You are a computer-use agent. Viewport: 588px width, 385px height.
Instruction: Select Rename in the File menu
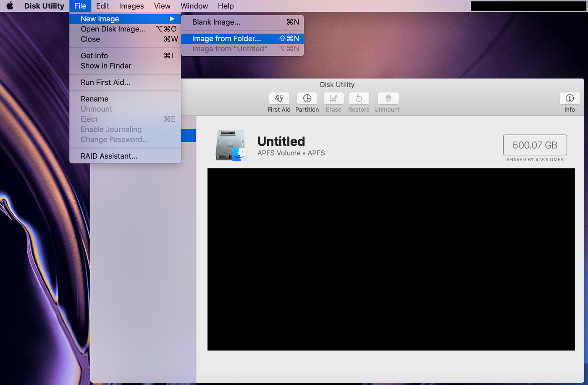(x=125, y=99)
